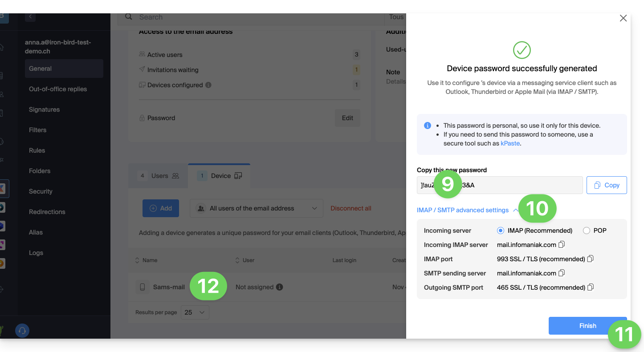Copy the IMAP port value icon
The width and height of the screenshot is (644, 352).
[591, 259]
